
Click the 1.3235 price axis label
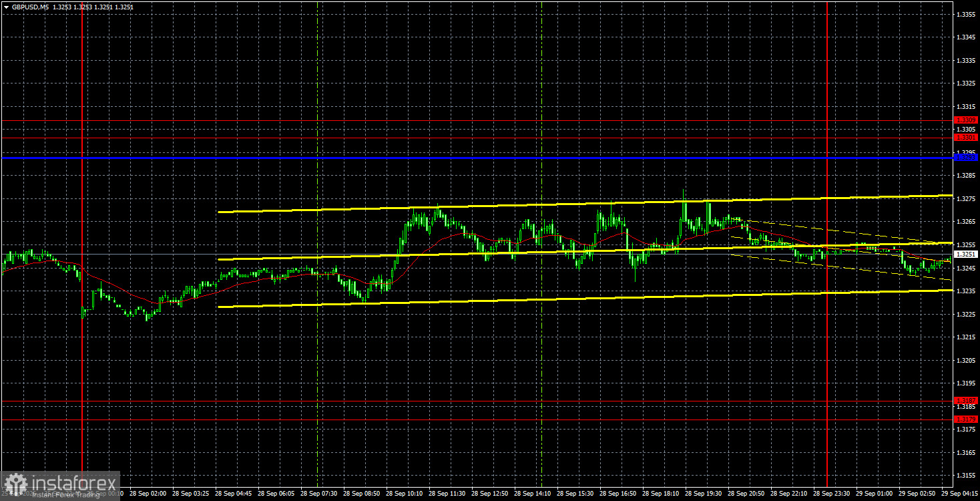coord(966,291)
